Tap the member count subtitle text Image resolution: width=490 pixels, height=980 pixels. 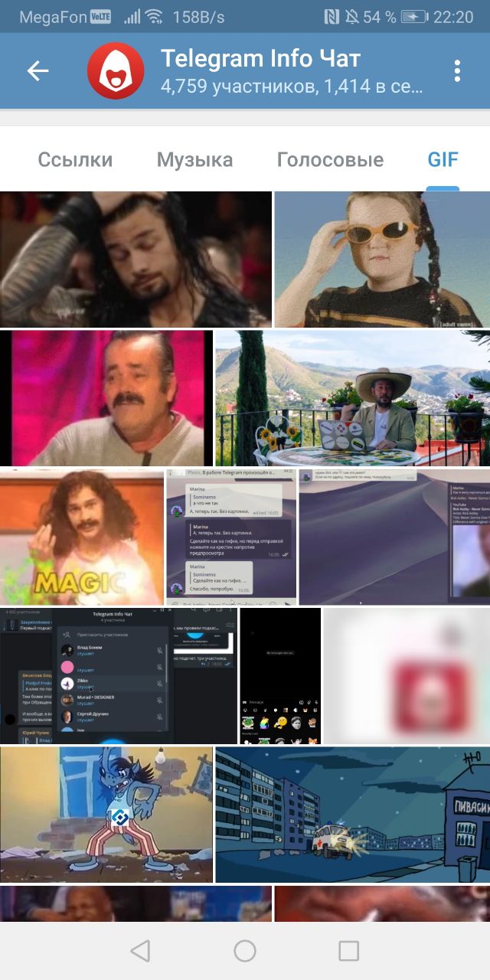coord(291,87)
